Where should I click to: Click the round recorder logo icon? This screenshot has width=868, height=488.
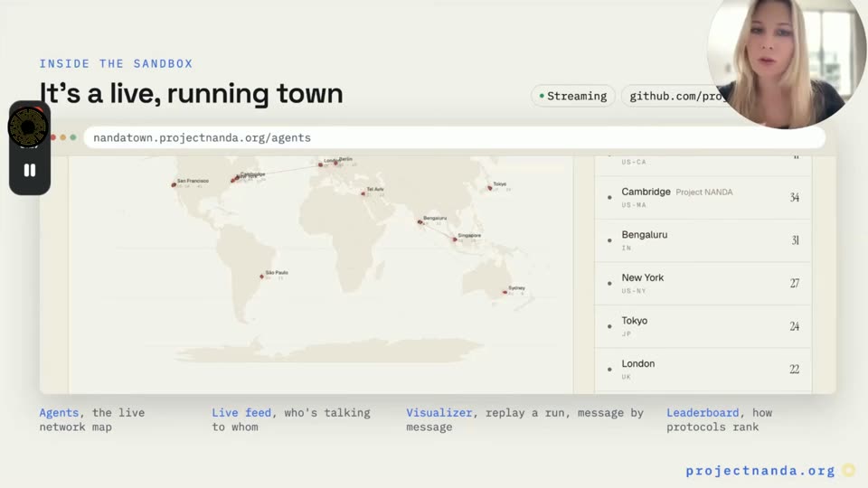point(28,127)
